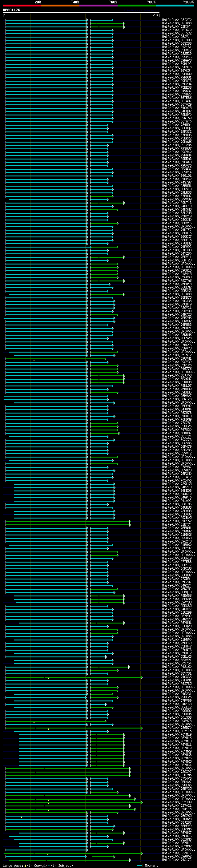Click label UniRef100_P18445
This screenshot has width=197, height=868.
pos(177,274)
